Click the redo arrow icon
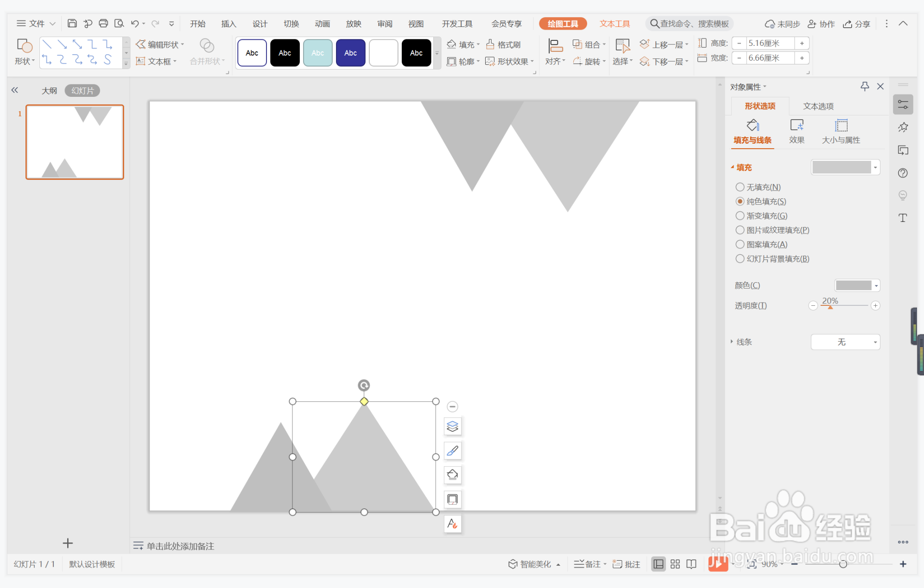 [x=156, y=23]
